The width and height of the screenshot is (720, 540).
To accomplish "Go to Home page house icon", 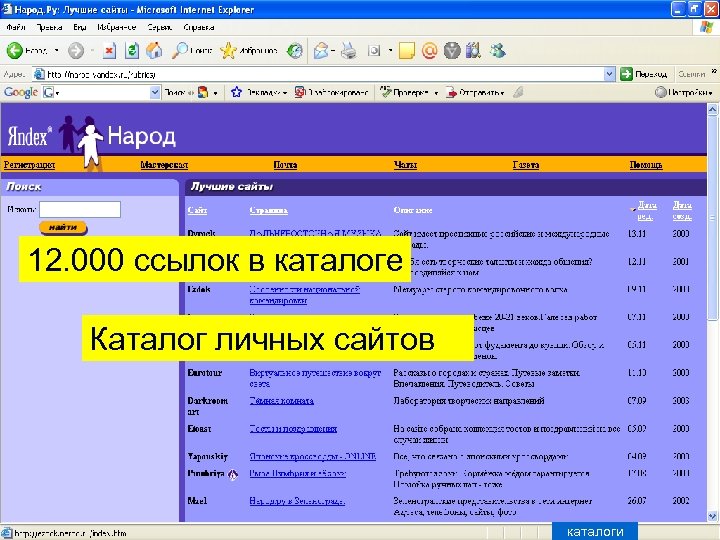I will coord(154,51).
